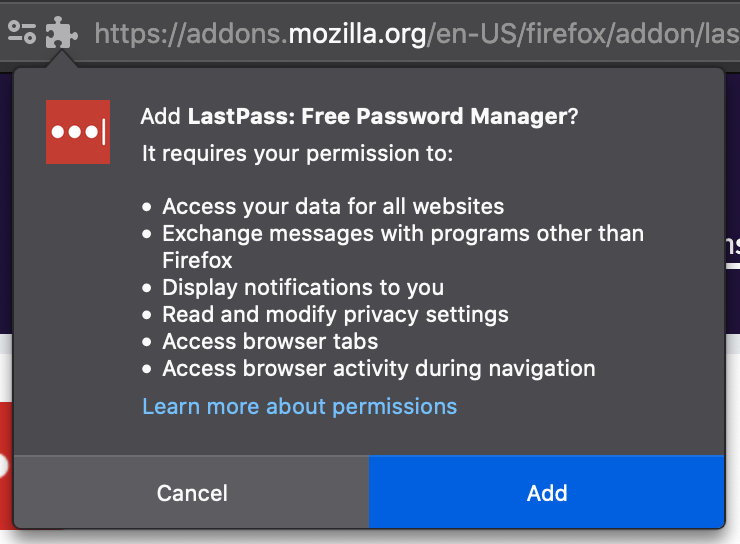Click 'Read and modify privacy settings' permission
This screenshot has width=740, height=544.
click(335, 315)
